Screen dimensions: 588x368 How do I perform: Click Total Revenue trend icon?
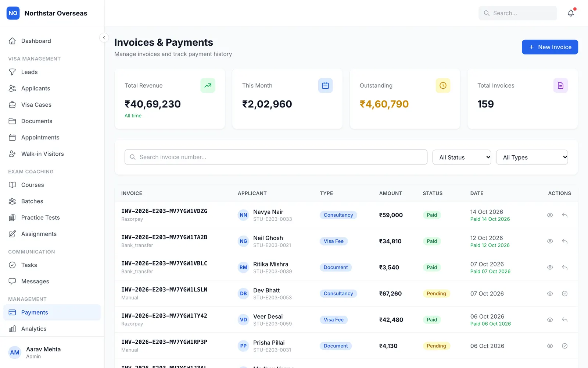coord(208,85)
